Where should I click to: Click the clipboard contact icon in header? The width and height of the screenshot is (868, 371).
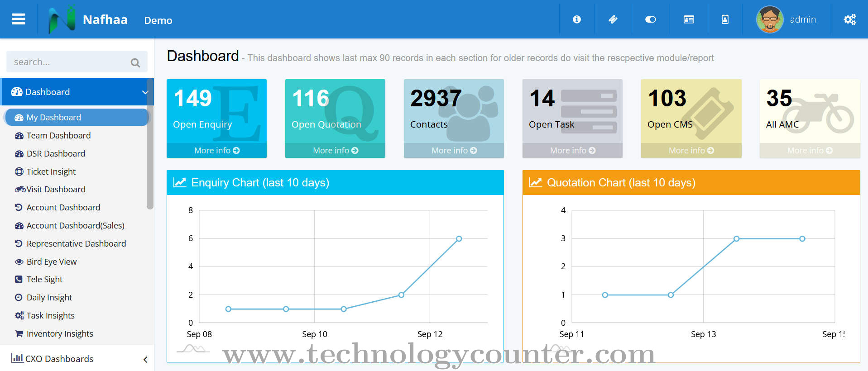click(725, 19)
